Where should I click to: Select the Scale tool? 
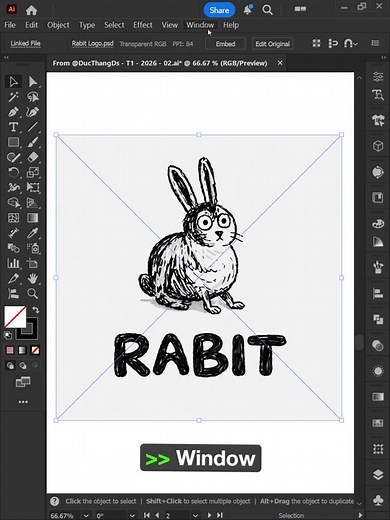[x=33, y=172]
